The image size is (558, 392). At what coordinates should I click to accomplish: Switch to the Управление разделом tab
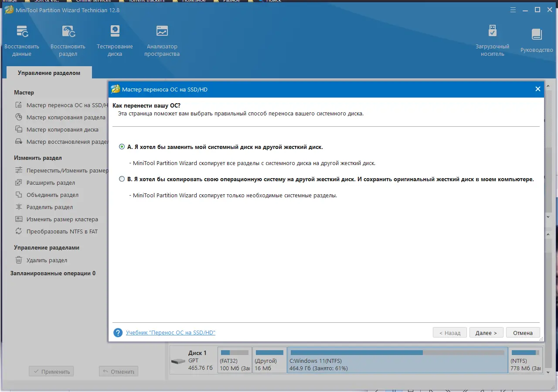pos(48,73)
